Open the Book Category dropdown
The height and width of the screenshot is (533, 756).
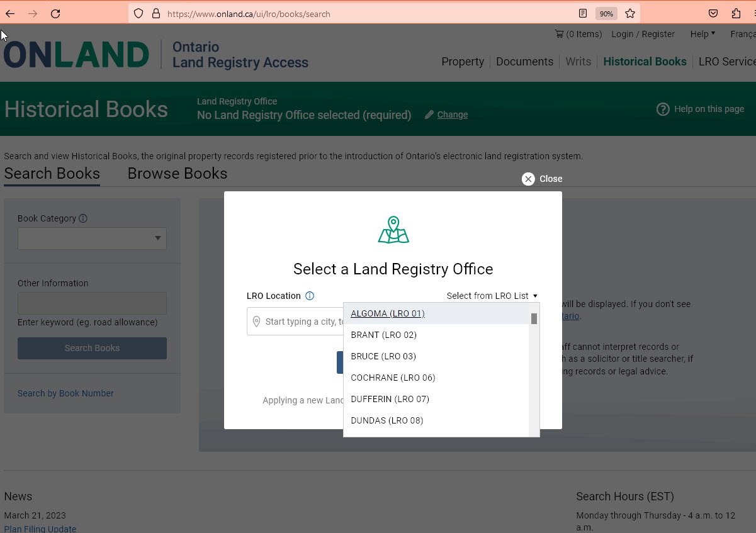coord(92,238)
